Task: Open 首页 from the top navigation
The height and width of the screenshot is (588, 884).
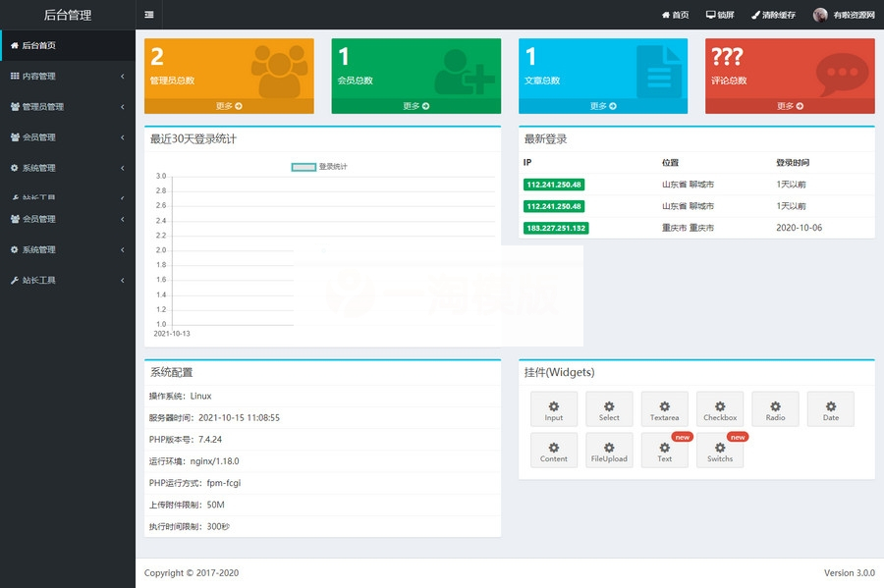Action: [674, 14]
